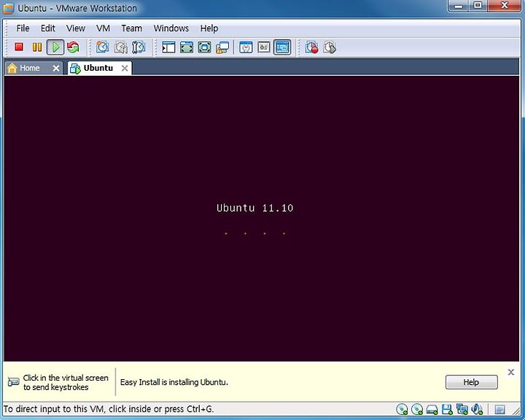The width and height of the screenshot is (525, 420).
Task: Click the window resize grip at corner
Action: click(x=516, y=411)
